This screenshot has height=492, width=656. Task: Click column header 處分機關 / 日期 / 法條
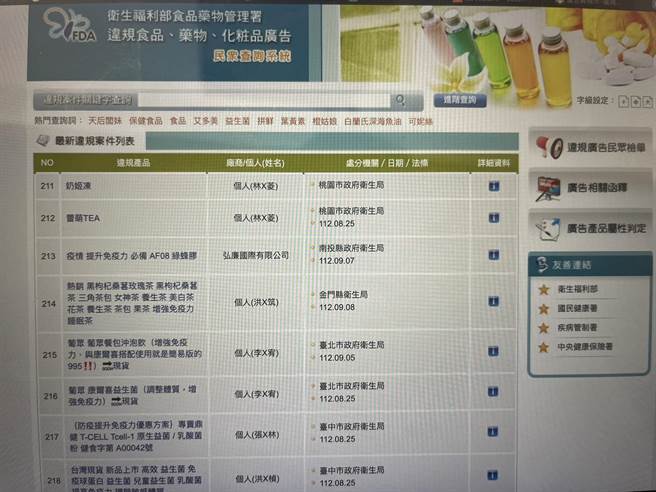pyautogui.click(x=387, y=163)
